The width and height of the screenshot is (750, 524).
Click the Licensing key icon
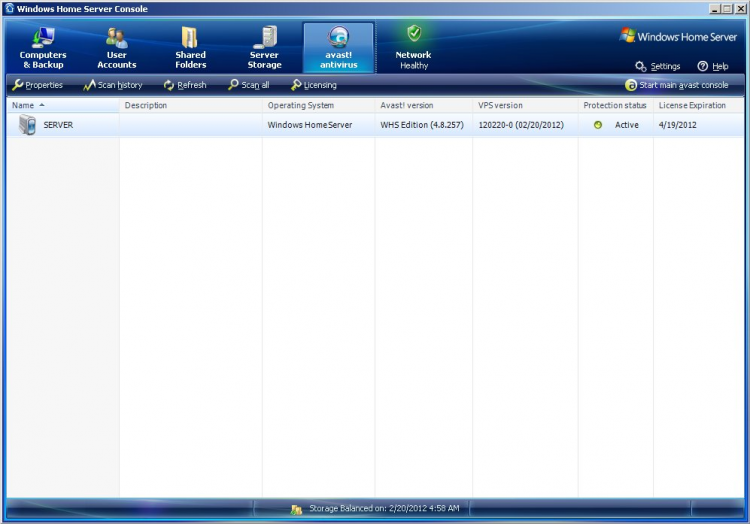[296, 85]
